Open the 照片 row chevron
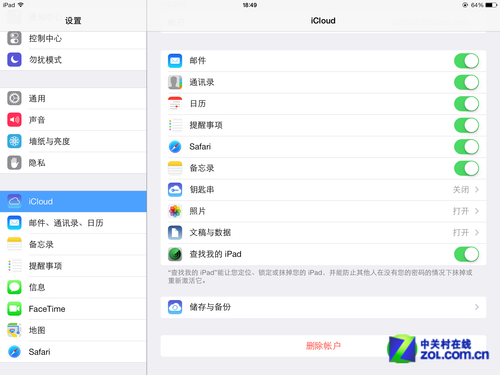This screenshot has width=500, height=375. point(477,211)
